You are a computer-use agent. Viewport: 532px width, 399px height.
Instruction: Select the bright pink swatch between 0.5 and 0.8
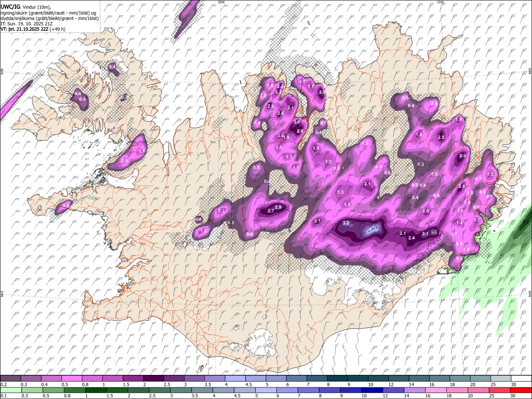point(72,378)
